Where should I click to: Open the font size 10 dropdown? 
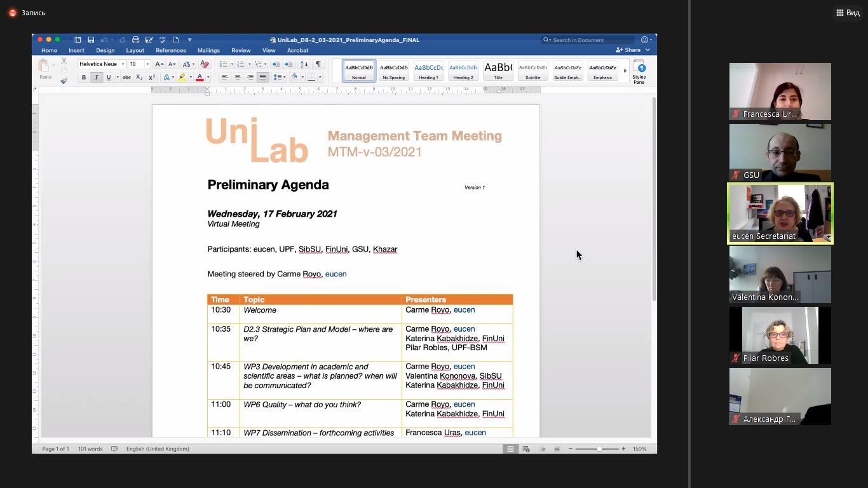click(147, 64)
